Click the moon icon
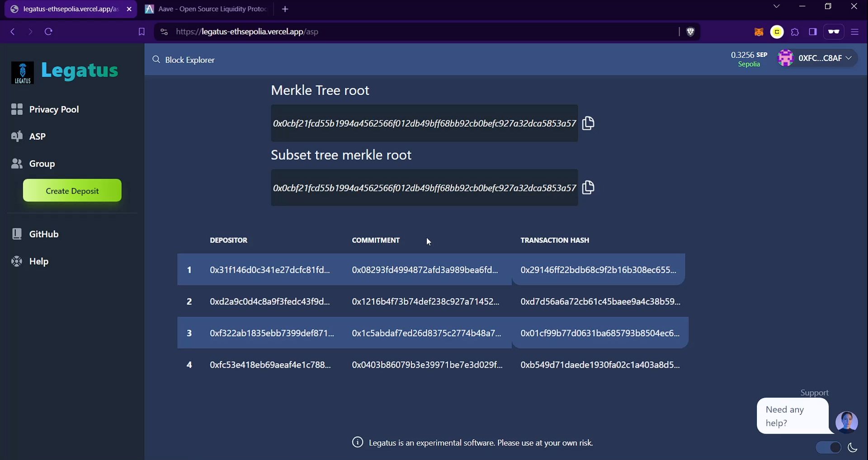868x460 pixels. (853, 447)
